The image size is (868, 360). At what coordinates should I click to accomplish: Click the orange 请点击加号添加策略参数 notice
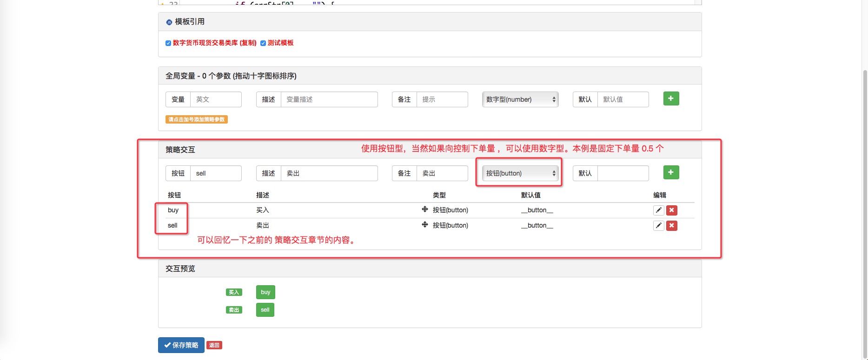(197, 119)
